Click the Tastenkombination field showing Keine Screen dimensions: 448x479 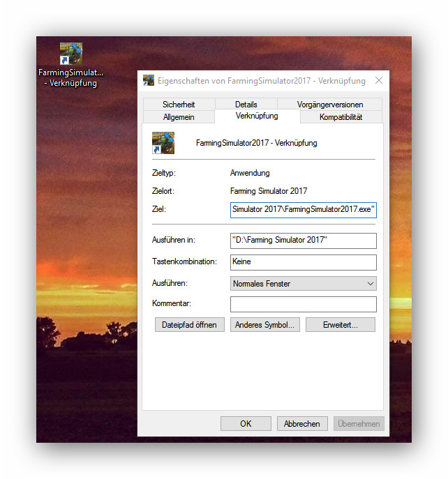[303, 262]
